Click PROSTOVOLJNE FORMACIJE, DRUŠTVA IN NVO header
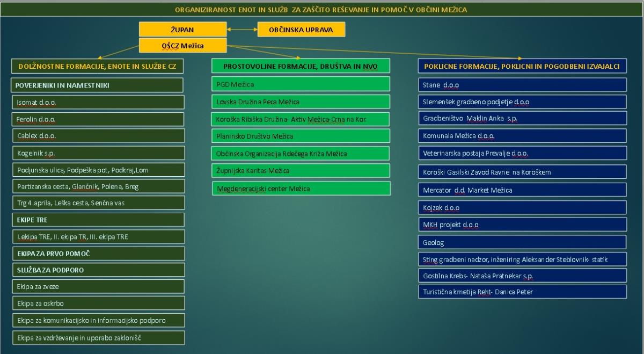The width and height of the screenshot is (644, 354). pos(301,66)
